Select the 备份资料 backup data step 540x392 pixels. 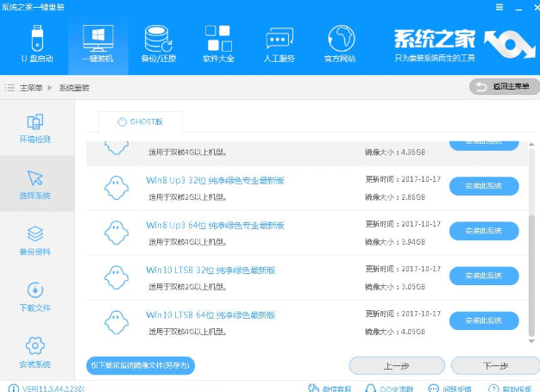[x=35, y=240]
